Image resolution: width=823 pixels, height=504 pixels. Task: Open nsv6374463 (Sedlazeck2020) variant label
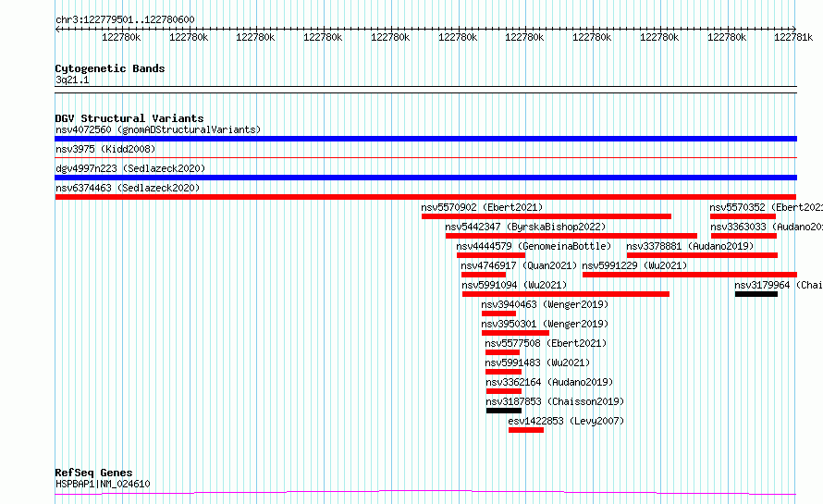[128, 188]
